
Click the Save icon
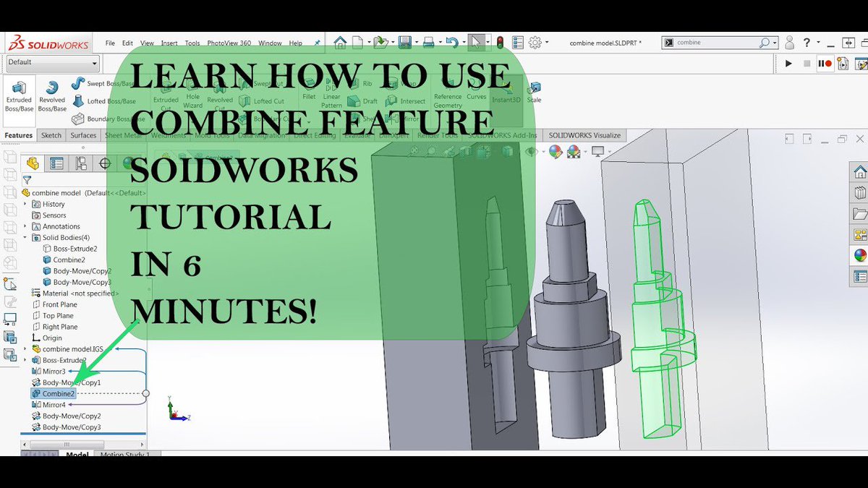[x=404, y=43]
